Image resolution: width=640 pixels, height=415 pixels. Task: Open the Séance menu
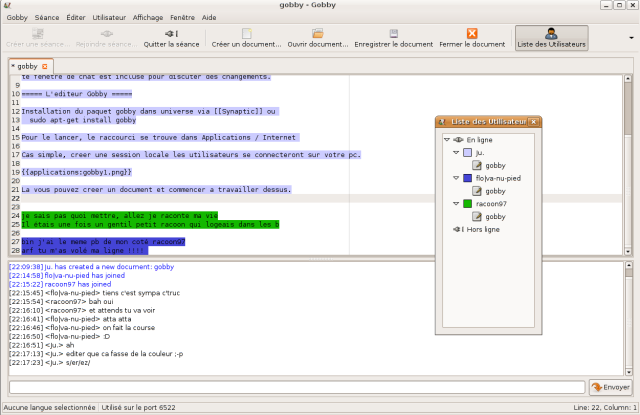(47, 18)
